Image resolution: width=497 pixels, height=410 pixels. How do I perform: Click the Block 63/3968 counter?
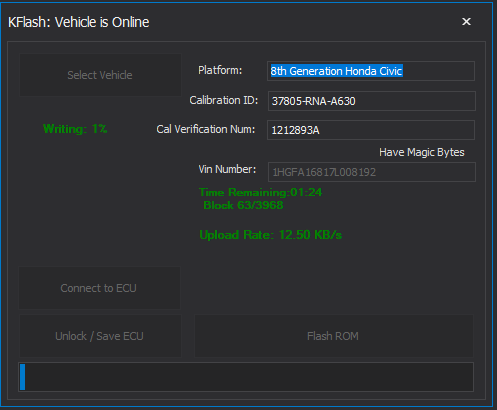click(243, 205)
